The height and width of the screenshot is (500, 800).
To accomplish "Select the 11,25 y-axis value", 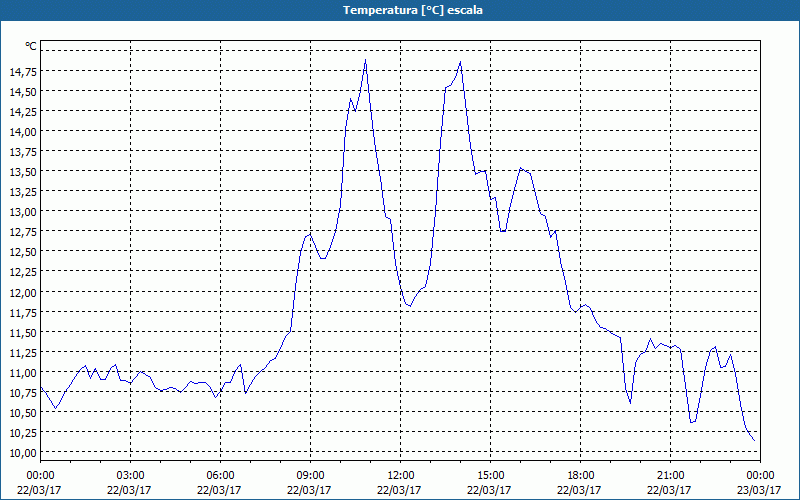I will pyautogui.click(x=23, y=352).
